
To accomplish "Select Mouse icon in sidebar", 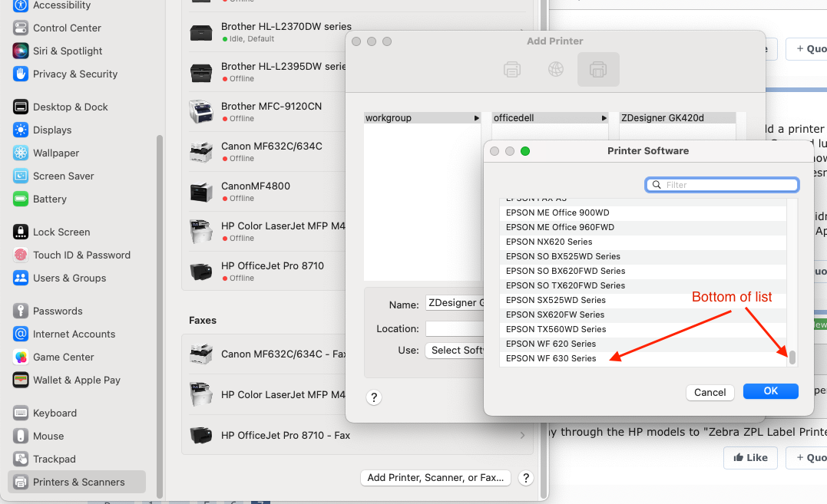I will click(x=21, y=436).
